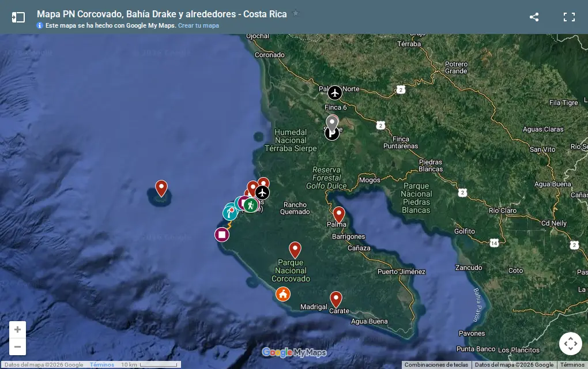Toggle the 10 km scale bar units
The width and height of the screenshot is (588, 369).
[149, 364]
